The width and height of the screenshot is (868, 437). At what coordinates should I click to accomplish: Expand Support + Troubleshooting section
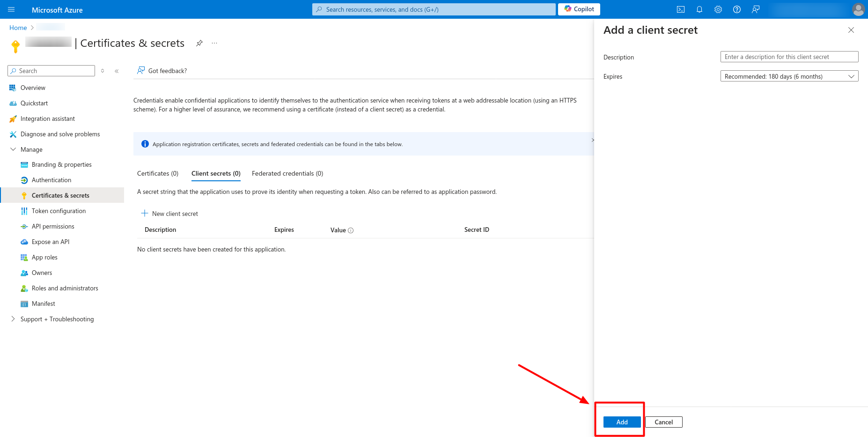[13, 319]
